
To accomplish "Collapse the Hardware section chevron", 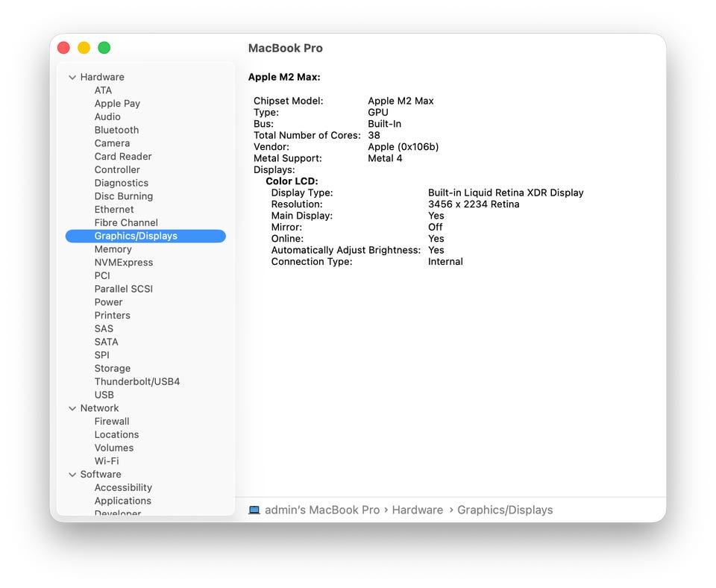I will pyautogui.click(x=72, y=77).
